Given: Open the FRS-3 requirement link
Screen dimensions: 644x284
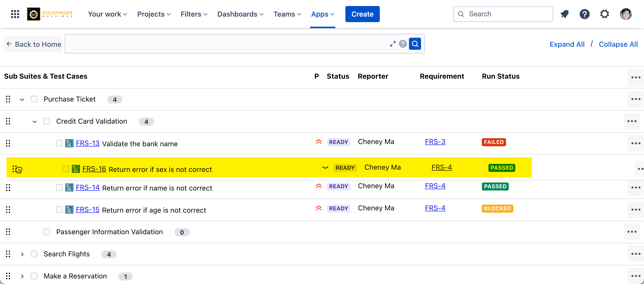Looking at the screenshot, I should pos(435,142).
